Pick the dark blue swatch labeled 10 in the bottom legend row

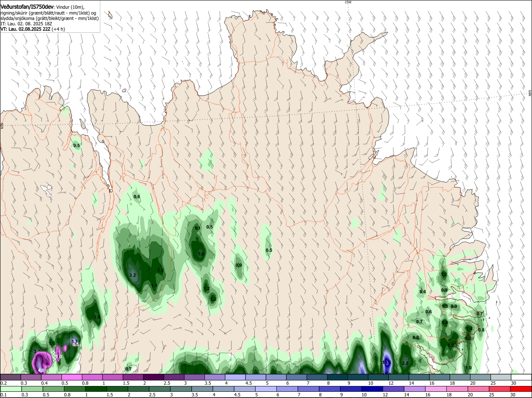click(x=372, y=389)
